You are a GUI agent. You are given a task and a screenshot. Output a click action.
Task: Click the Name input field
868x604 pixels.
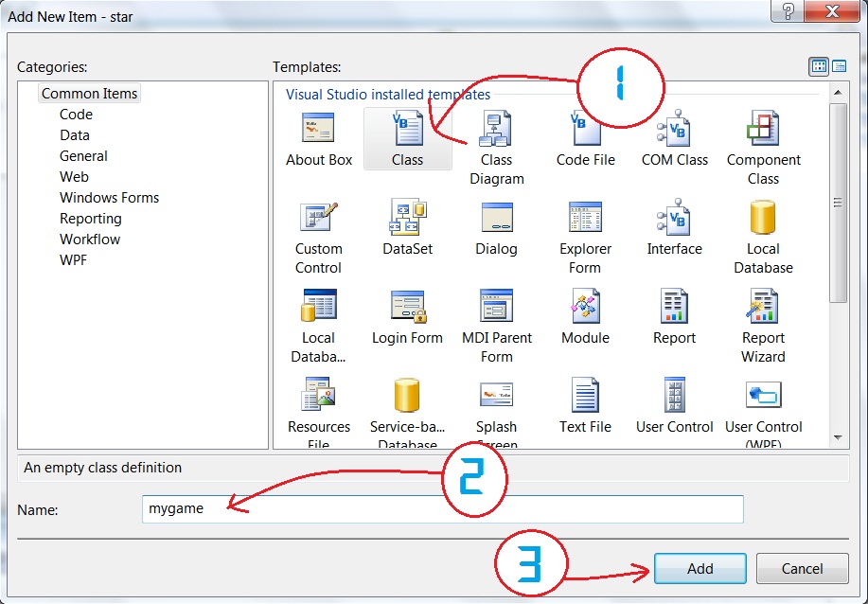point(442,508)
